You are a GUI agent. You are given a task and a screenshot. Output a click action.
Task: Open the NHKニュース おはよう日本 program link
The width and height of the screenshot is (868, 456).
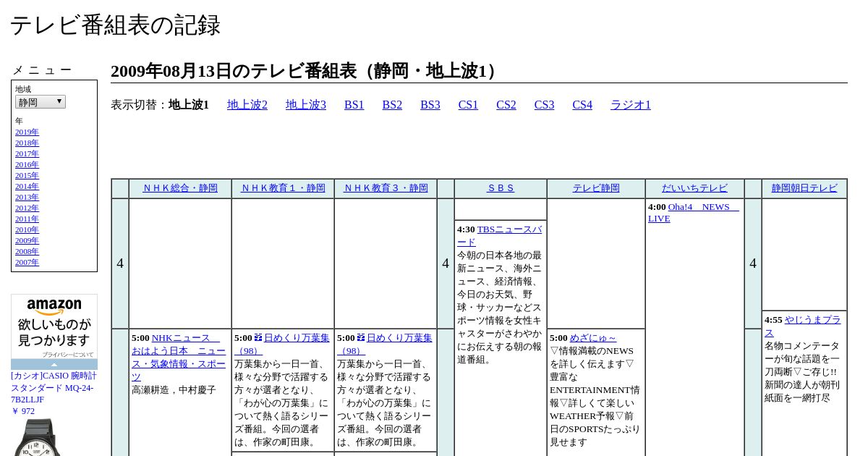point(179,358)
